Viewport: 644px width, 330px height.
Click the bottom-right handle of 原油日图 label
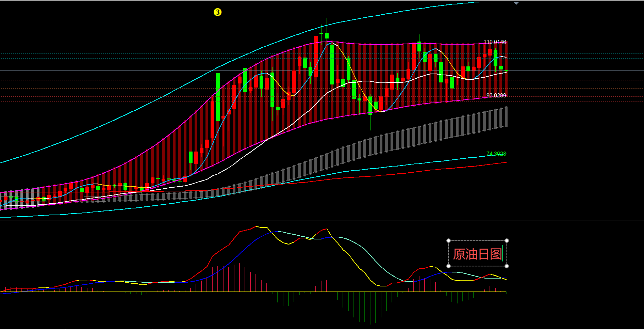coord(507,266)
